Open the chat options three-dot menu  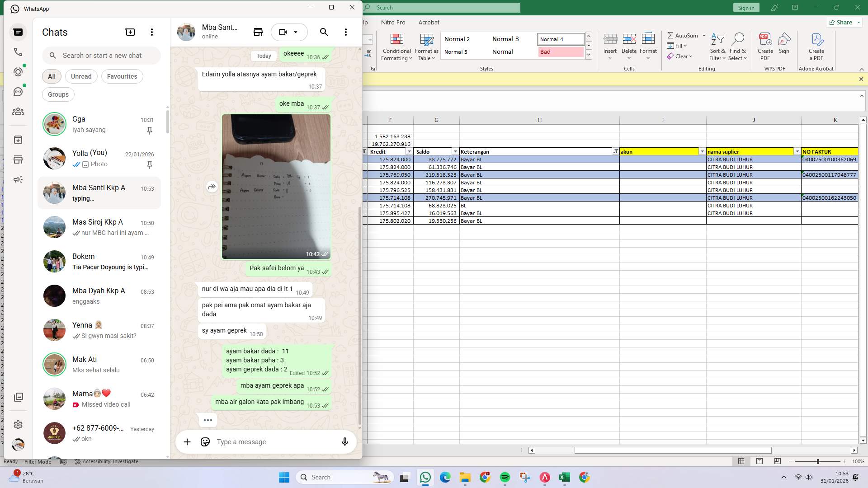click(x=346, y=32)
